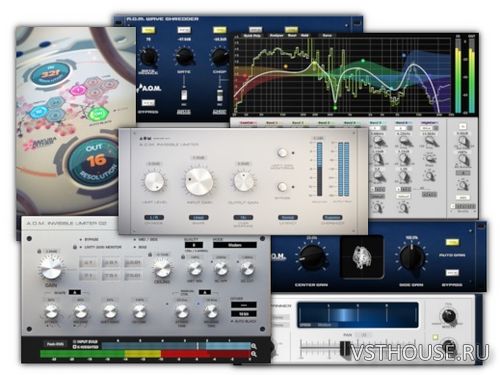Click the yellow Auto Gain button in stereo imager
The image size is (500, 375).
[x=452, y=242]
